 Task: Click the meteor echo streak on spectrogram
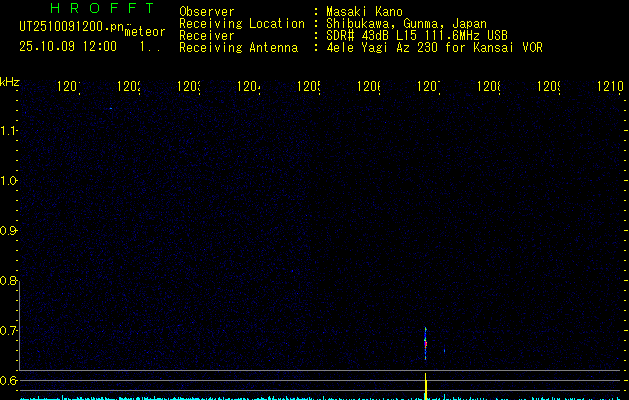click(x=426, y=342)
